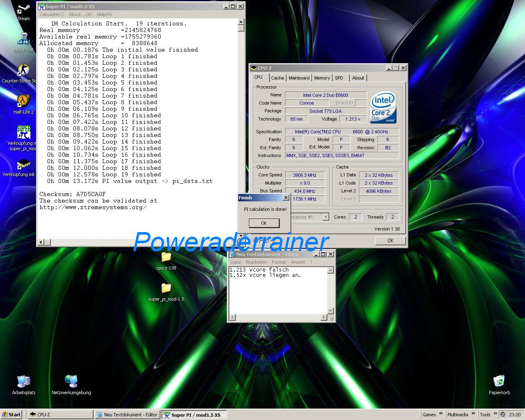
Task: Click OK button in CPU-Z window
Action: pos(390,241)
